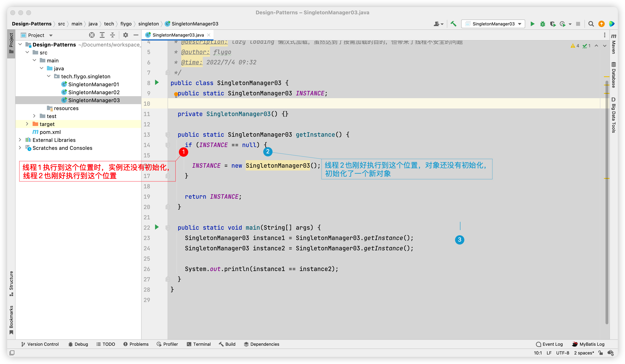Open the Problems tool tab
The image size is (625, 364).
point(136,344)
